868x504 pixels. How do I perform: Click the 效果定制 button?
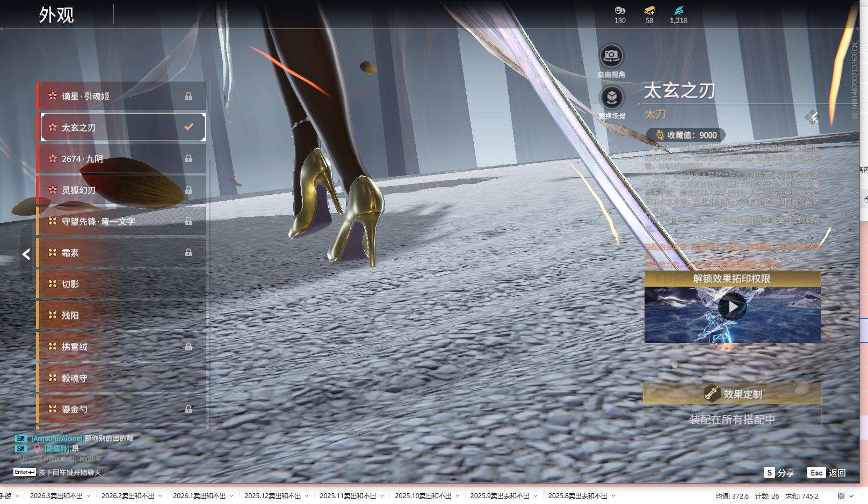point(732,394)
